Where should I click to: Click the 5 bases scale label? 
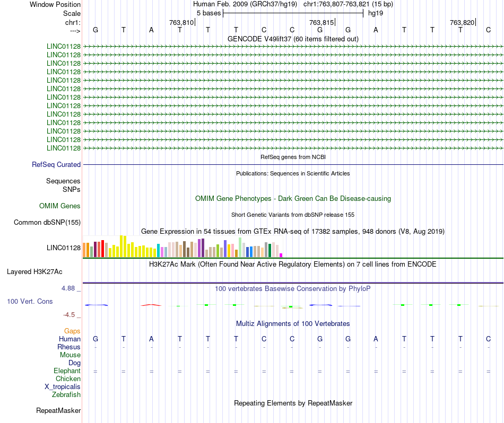[208, 13]
